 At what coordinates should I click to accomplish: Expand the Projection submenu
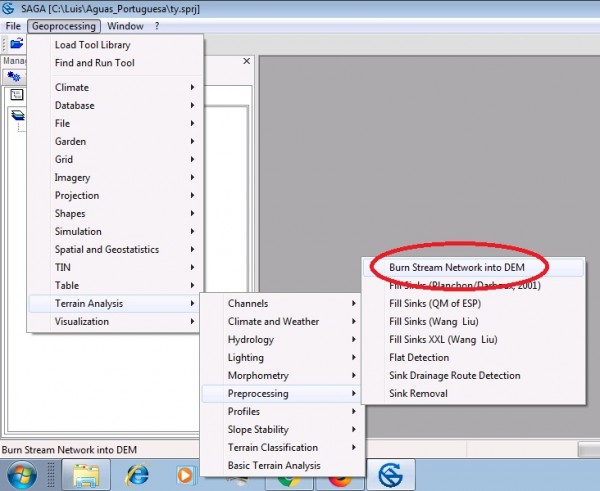115,195
